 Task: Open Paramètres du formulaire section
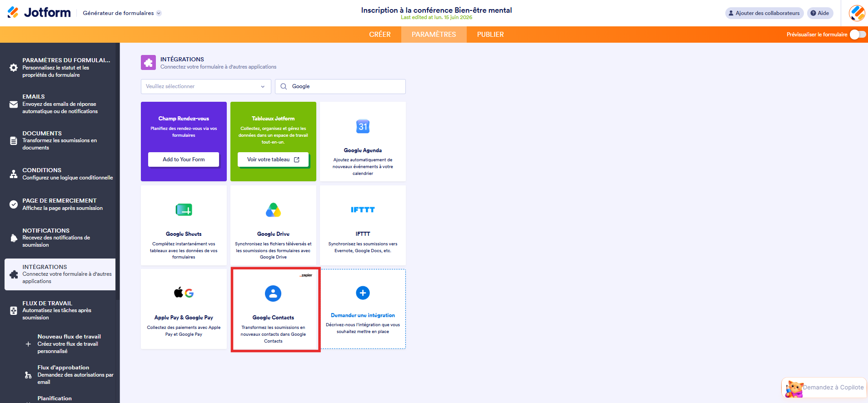pyautogui.click(x=60, y=68)
